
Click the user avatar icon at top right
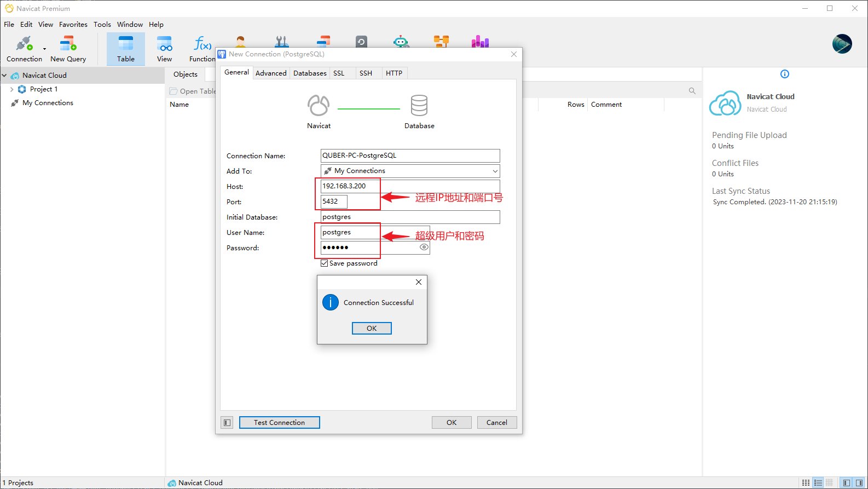pos(842,44)
